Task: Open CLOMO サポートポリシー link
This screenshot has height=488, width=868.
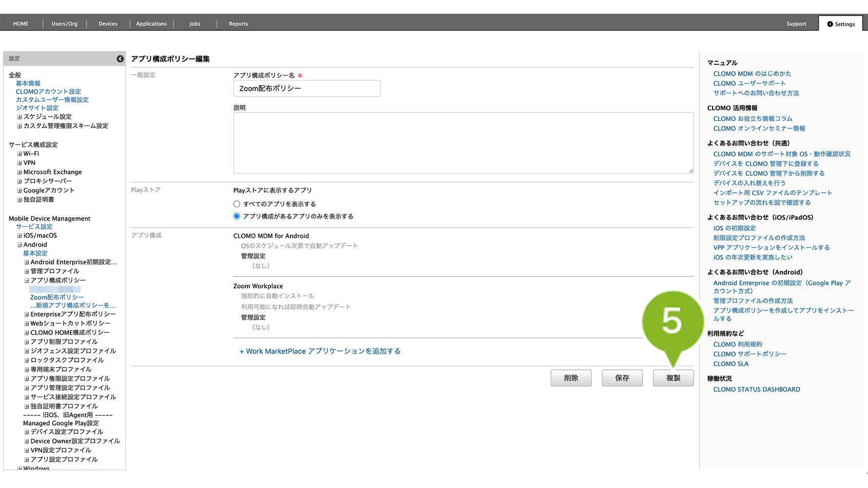Action: tap(750, 354)
